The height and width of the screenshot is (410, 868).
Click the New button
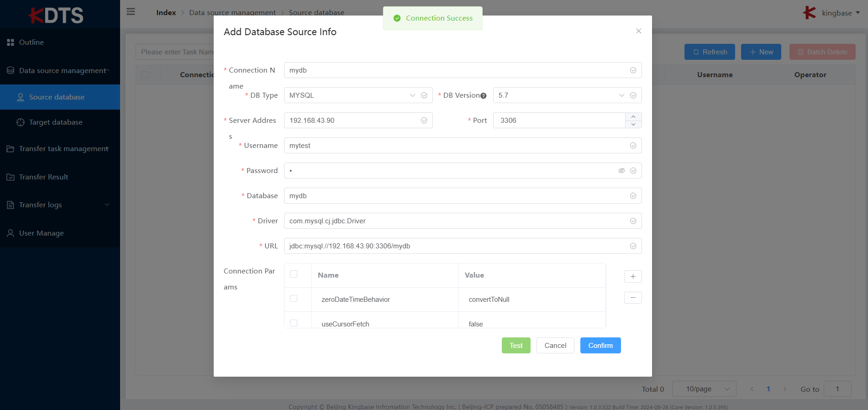pyautogui.click(x=761, y=52)
